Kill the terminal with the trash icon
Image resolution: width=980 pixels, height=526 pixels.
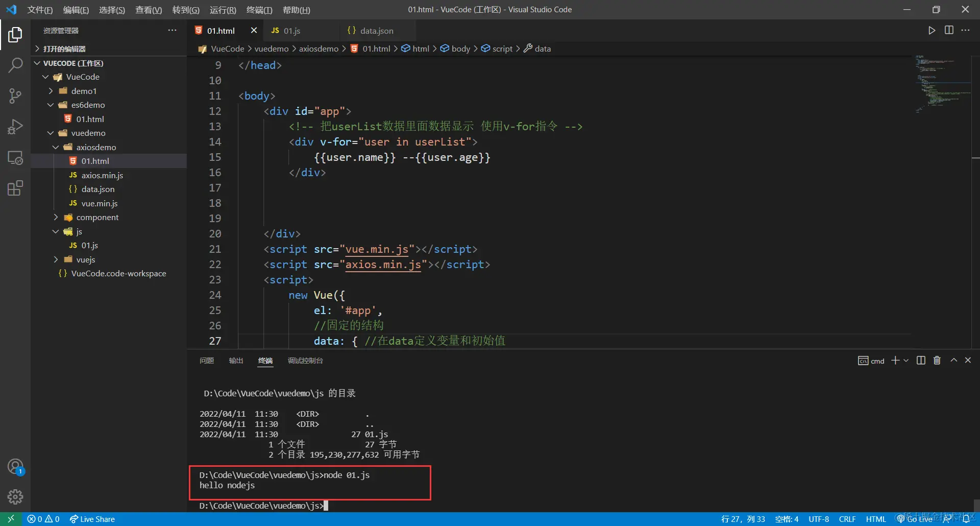[x=937, y=360]
